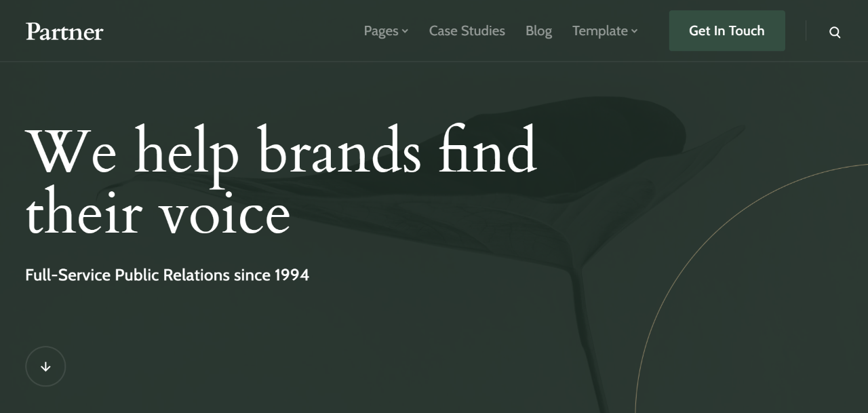Open the Template menu item

click(x=599, y=31)
